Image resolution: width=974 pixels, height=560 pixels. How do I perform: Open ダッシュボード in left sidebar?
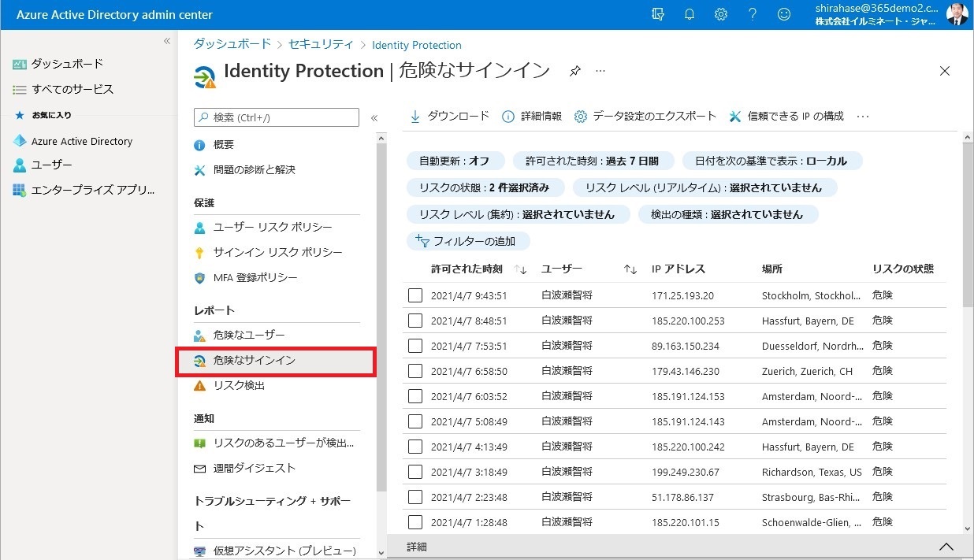click(x=58, y=64)
